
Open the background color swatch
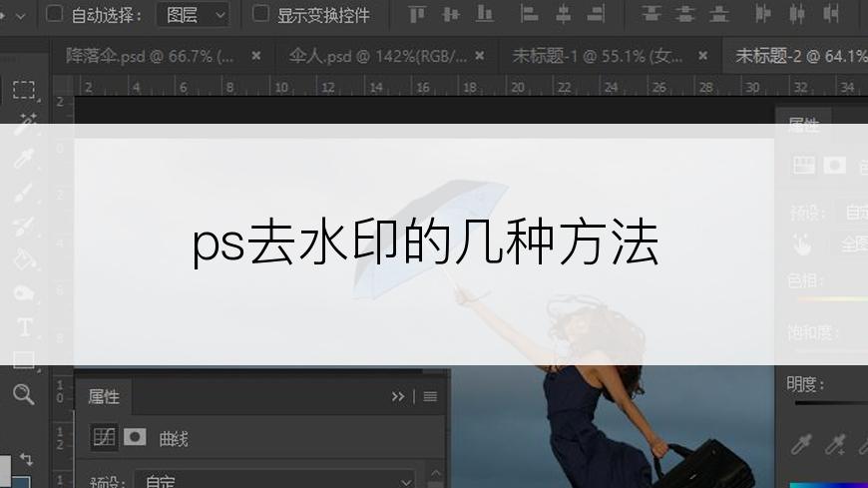point(21,482)
